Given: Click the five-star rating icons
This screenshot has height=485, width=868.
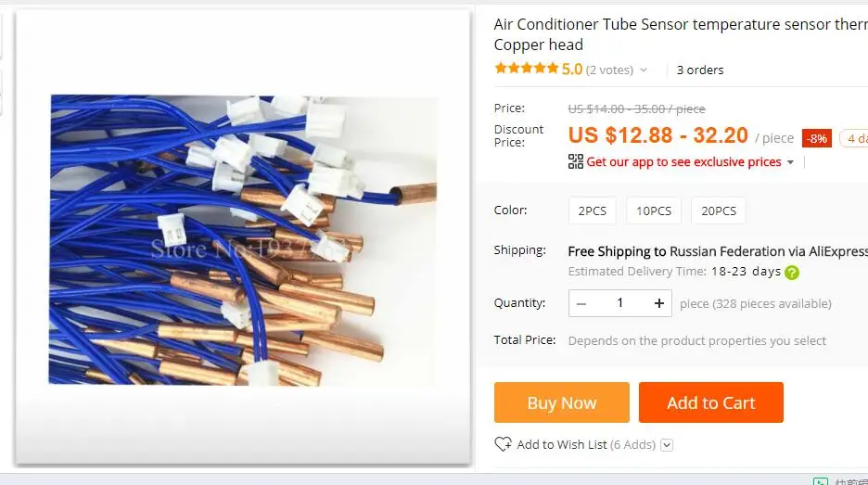Looking at the screenshot, I should [x=526, y=69].
